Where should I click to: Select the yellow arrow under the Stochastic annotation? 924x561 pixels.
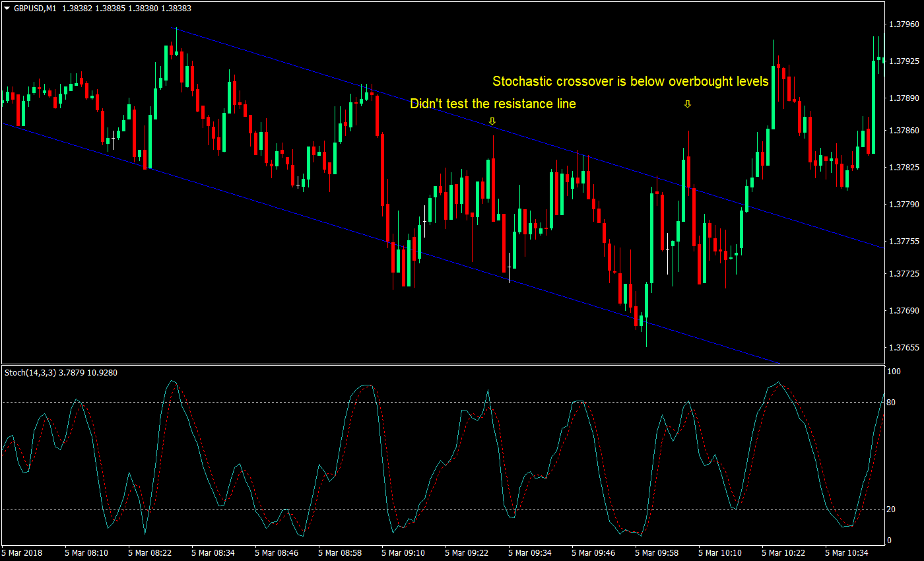click(687, 104)
